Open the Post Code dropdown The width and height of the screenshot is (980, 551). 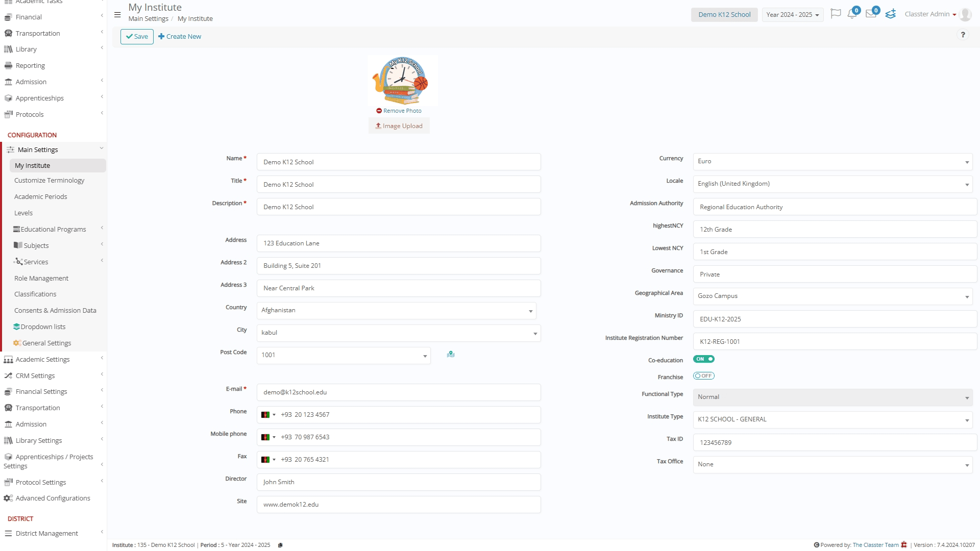coord(344,356)
